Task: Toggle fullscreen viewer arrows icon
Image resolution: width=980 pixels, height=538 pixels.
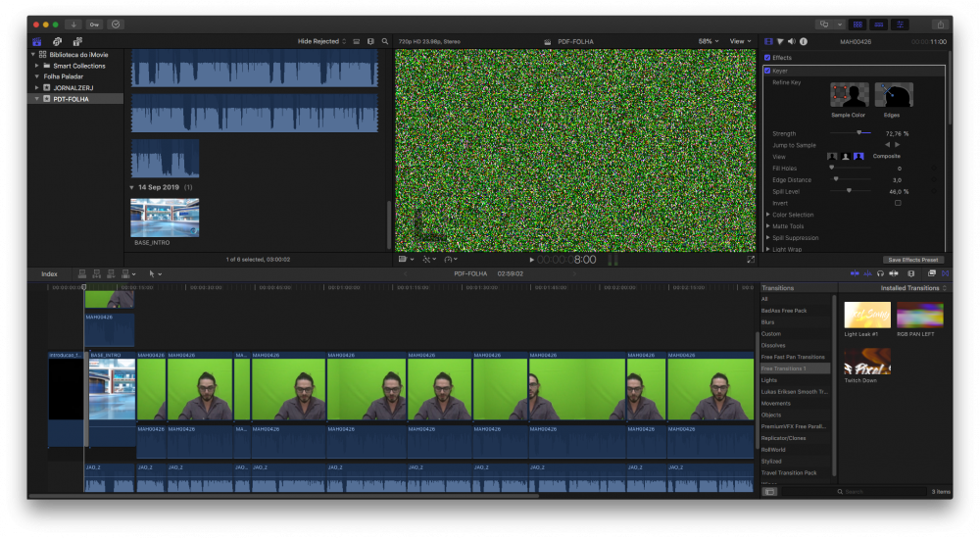Action: (x=751, y=260)
